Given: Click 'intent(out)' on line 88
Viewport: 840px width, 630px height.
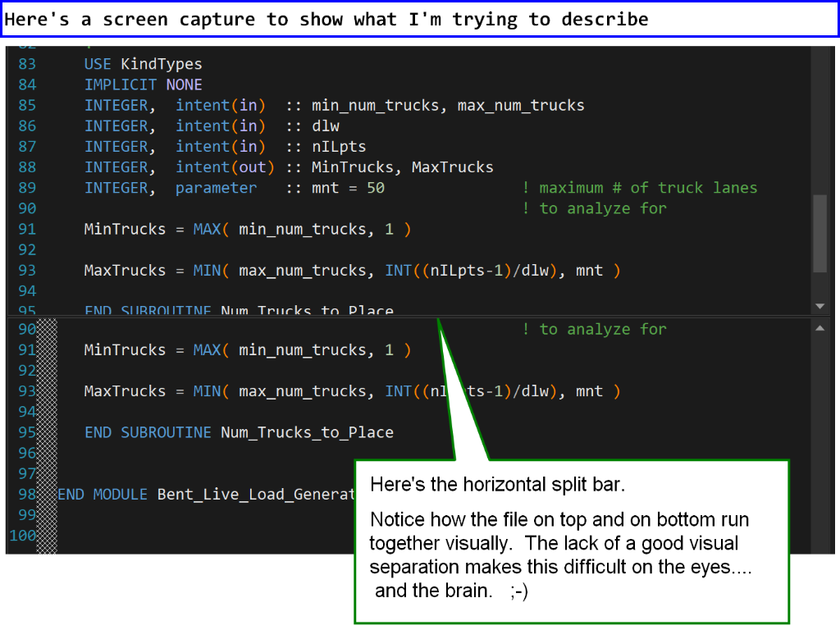Looking at the screenshot, I should pos(225,167).
